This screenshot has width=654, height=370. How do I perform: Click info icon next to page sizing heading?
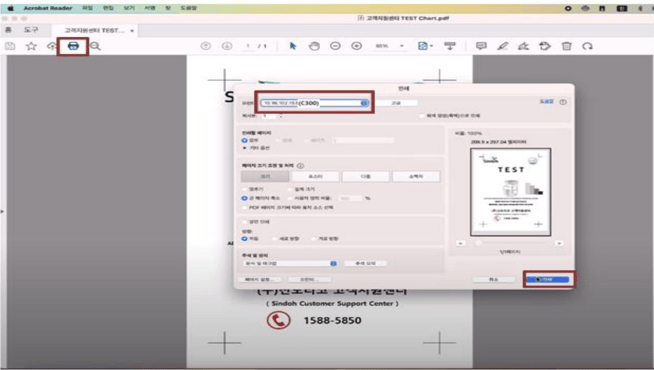coord(300,166)
